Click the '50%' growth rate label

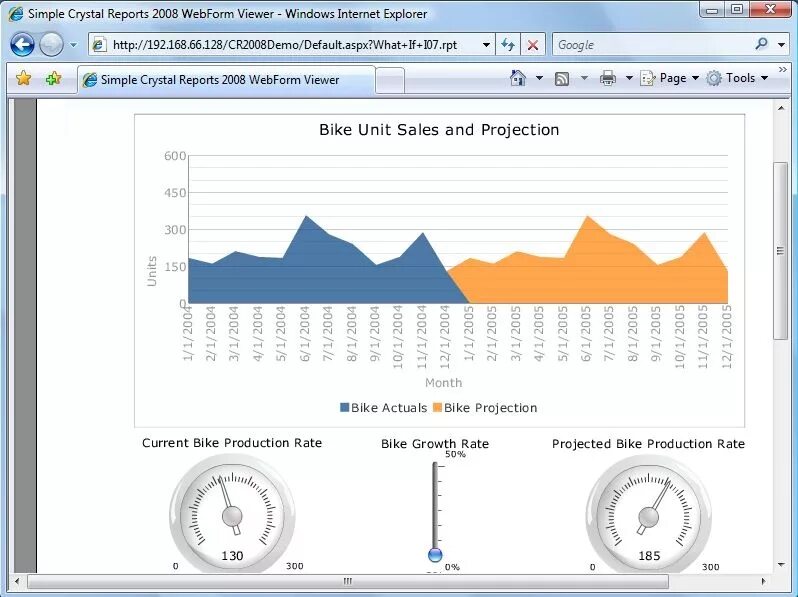455,454
